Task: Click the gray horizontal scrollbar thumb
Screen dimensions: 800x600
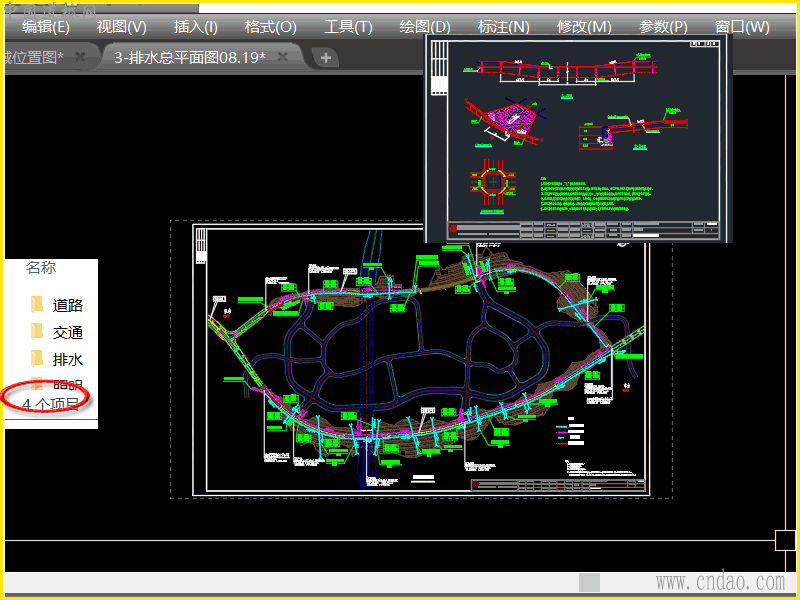Action: 589,582
